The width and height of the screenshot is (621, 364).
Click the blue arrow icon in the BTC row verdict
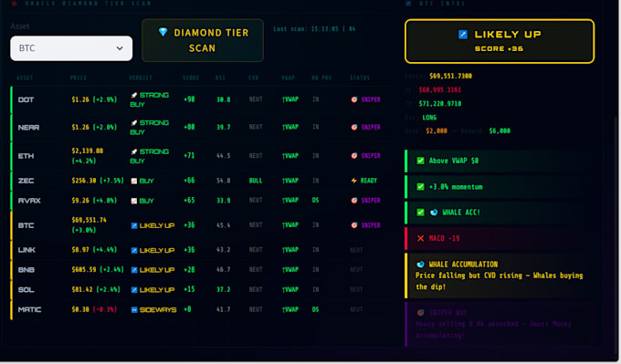tap(134, 225)
